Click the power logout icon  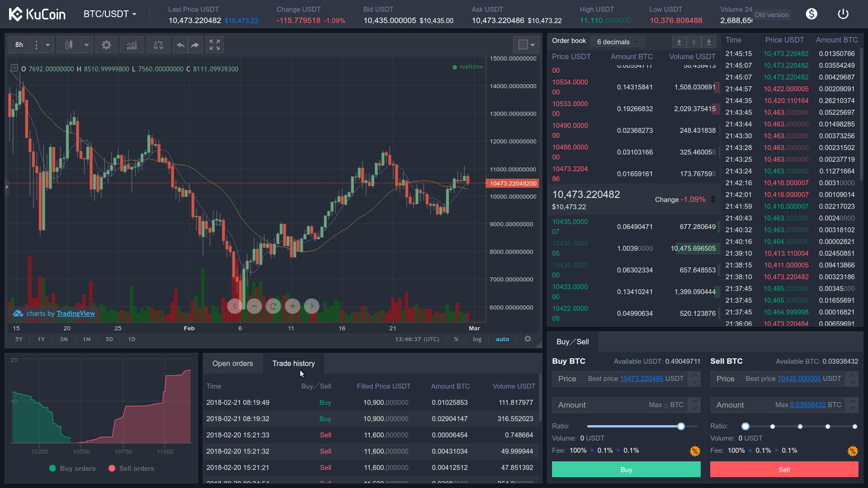pyautogui.click(x=843, y=14)
